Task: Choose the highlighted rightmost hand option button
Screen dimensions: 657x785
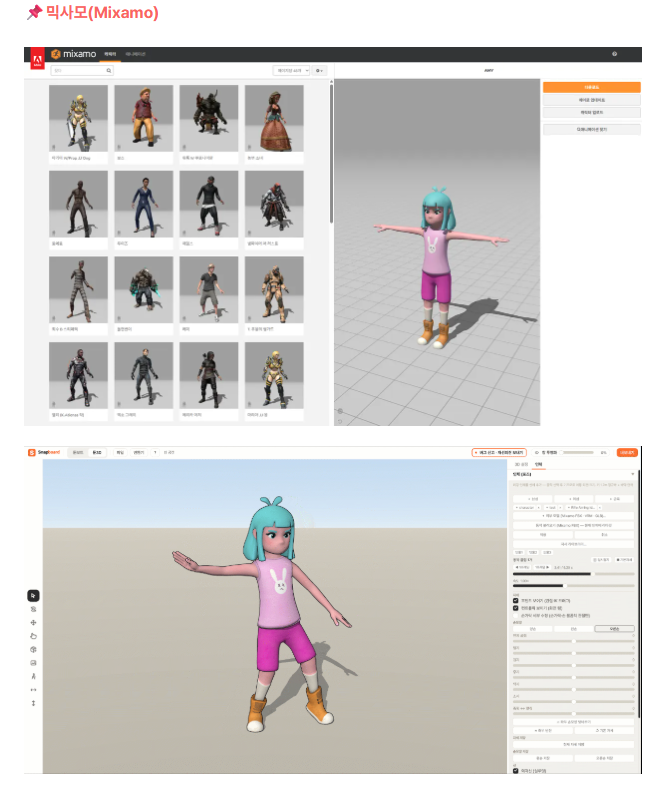Action: (x=614, y=629)
